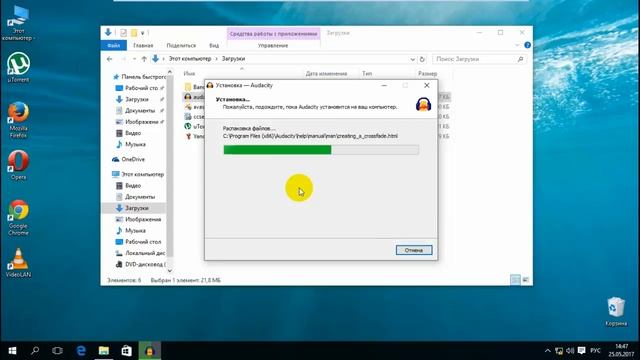
Task: Open DVD-дисковод in navigation pane
Action: coord(141,264)
